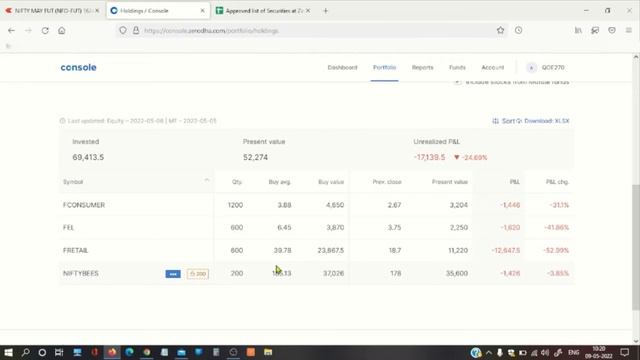Screen dimensions: 640x360
Task: Click the padlock site info icon
Action: 136,31
